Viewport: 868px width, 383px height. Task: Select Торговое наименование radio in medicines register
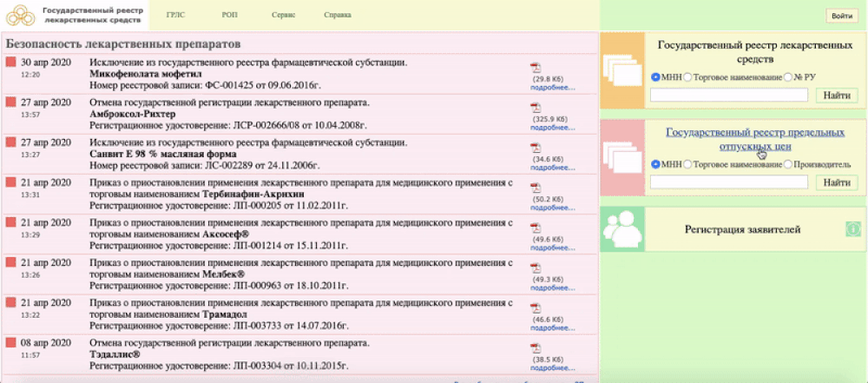(687, 77)
